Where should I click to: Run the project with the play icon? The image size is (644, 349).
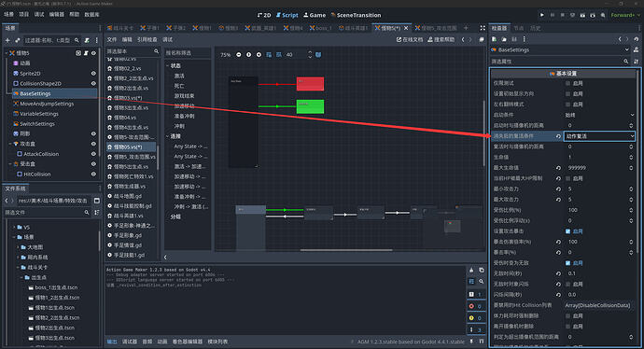tap(542, 15)
